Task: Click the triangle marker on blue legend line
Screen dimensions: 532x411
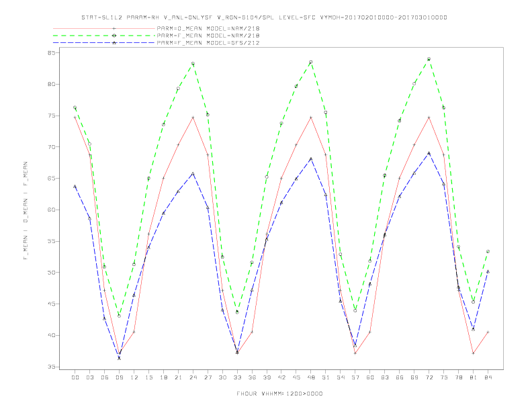Action: [x=114, y=43]
